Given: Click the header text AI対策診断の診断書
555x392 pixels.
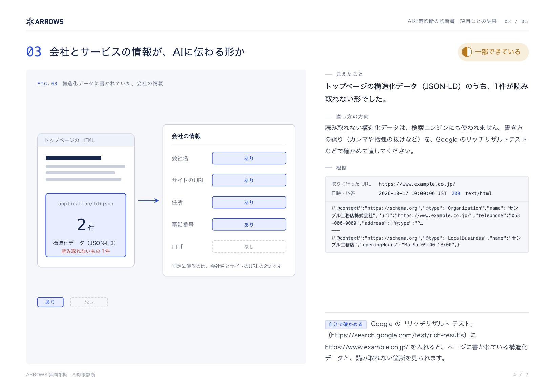Looking at the screenshot, I should pyautogui.click(x=431, y=21).
